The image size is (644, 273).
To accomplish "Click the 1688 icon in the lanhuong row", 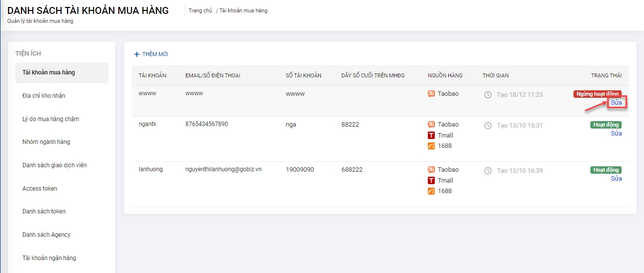I will click(431, 191).
